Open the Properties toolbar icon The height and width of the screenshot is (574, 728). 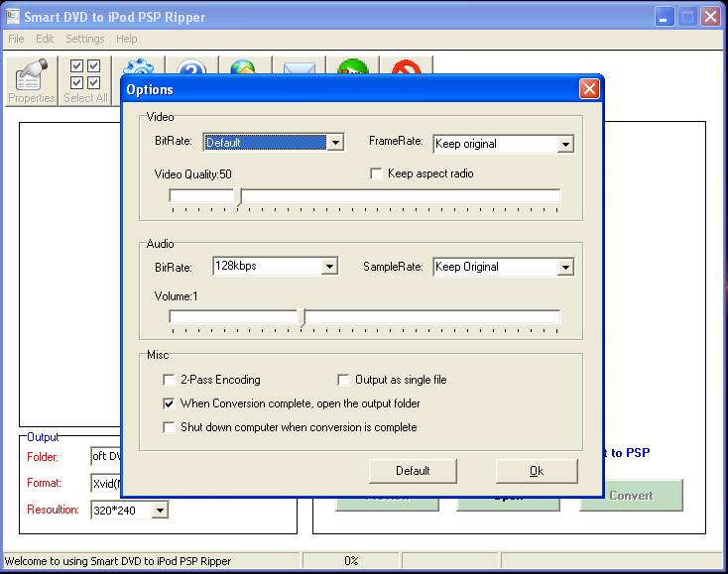[31, 81]
